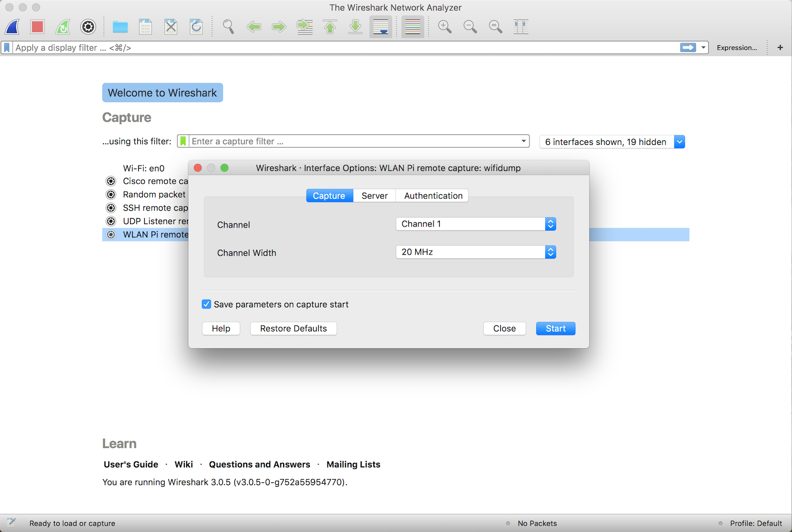Screen dimensions: 792x532
Task: Stop capture using the red square icon
Action: click(37, 27)
